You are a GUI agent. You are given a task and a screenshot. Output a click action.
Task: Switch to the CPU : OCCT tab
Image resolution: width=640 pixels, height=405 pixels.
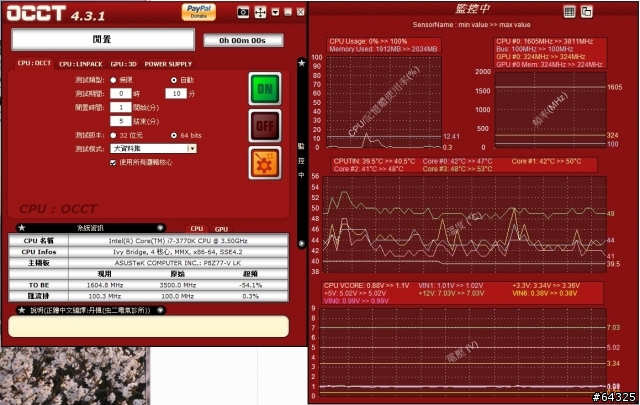point(34,63)
